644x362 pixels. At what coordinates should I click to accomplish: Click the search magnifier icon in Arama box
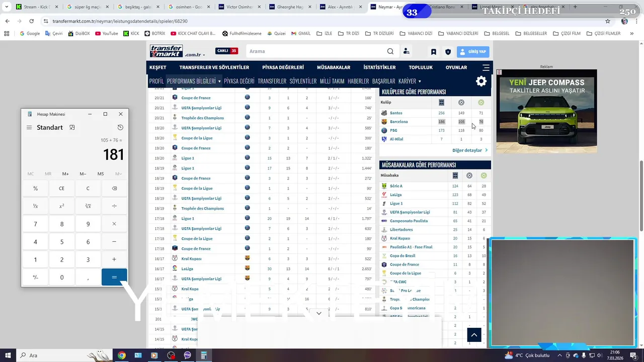click(x=390, y=51)
